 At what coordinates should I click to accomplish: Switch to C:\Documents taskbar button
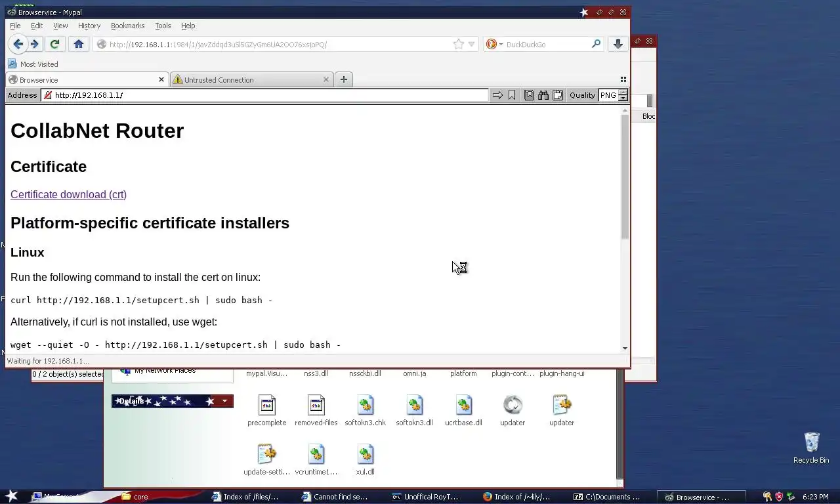612,497
